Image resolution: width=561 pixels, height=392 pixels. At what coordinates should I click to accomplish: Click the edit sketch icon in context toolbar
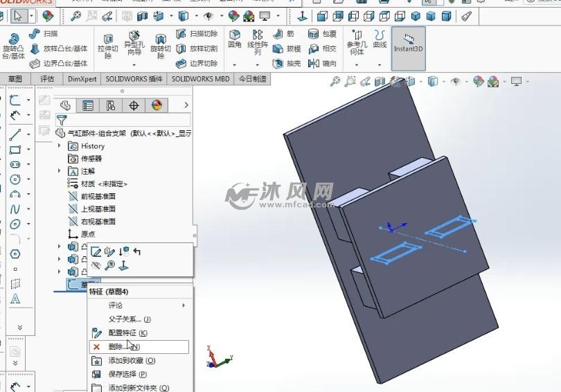(96, 252)
